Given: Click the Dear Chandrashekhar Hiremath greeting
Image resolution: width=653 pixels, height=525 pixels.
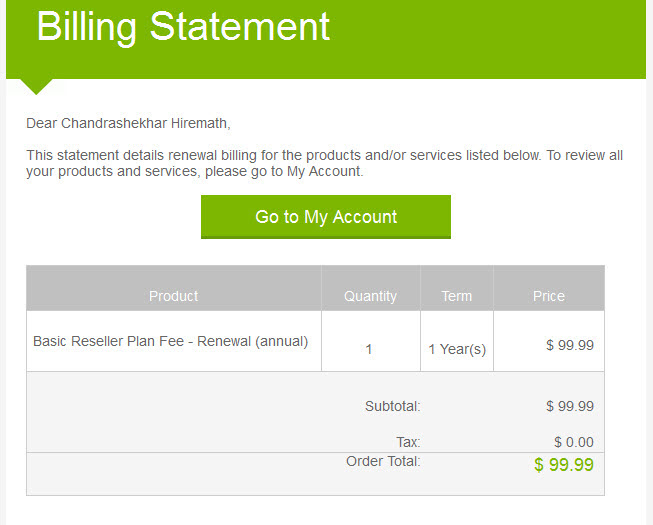Looking at the screenshot, I should point(128,123).
